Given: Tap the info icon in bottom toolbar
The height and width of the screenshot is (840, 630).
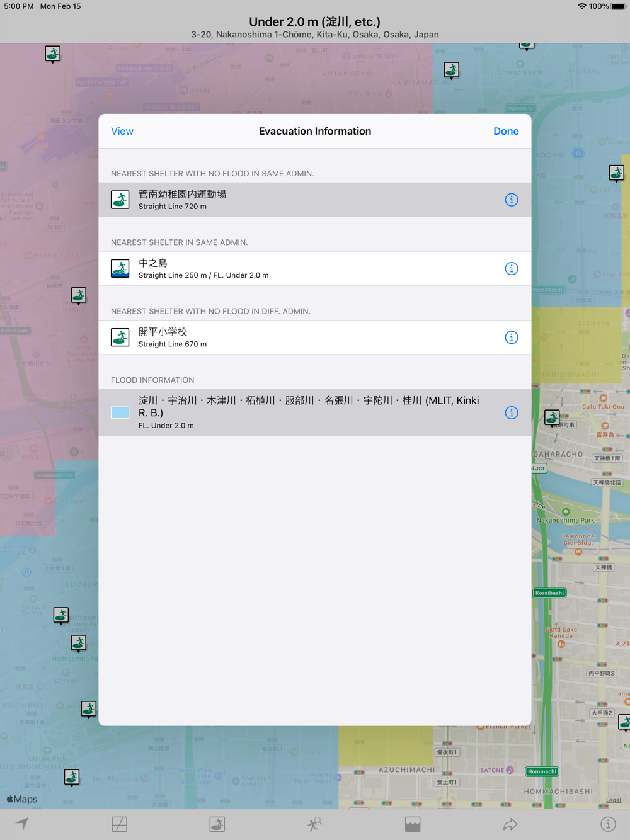Looking at the screenshot, I should click(x=608, y=824).
